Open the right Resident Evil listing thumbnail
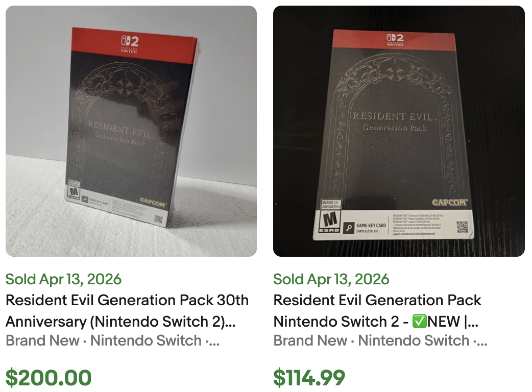The width and height of the screenshot is (532, 392). [x=400, y=131]
